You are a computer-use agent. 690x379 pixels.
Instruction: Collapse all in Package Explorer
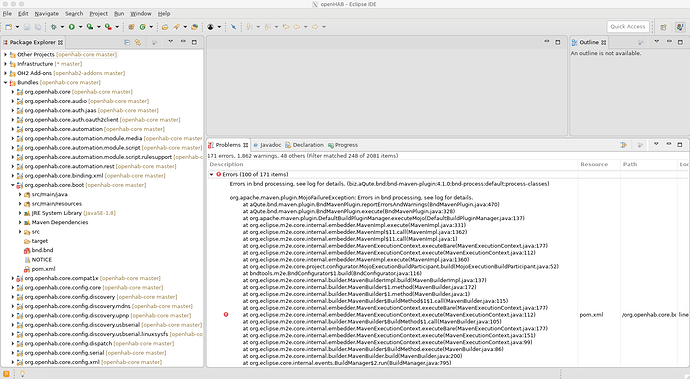click(x=127, y=42)
